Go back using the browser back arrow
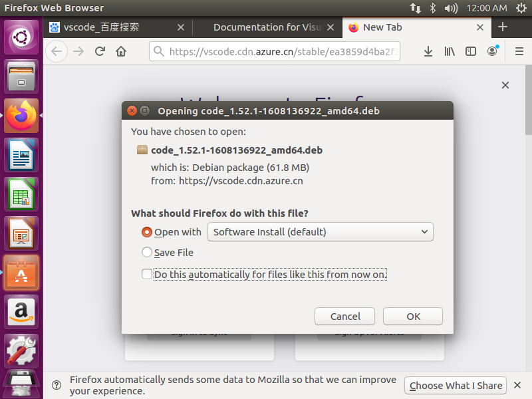This screenshot has width=532, height=399. 57,52
